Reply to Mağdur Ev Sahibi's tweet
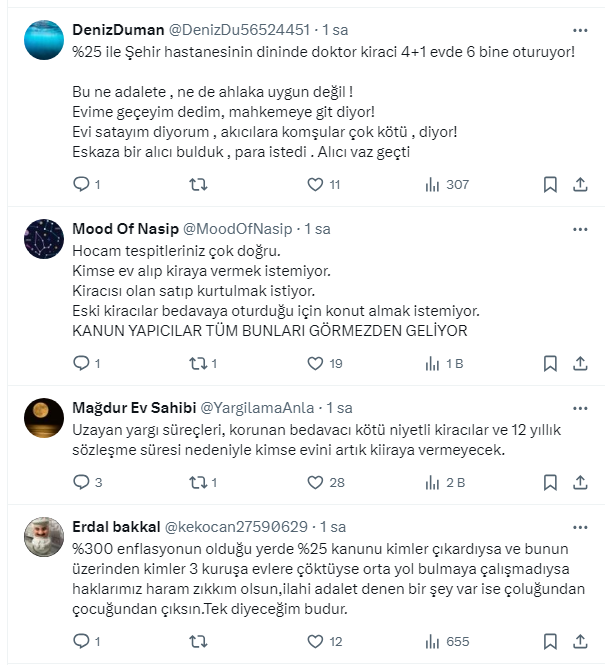605x665 pixels. pos(82,483)
